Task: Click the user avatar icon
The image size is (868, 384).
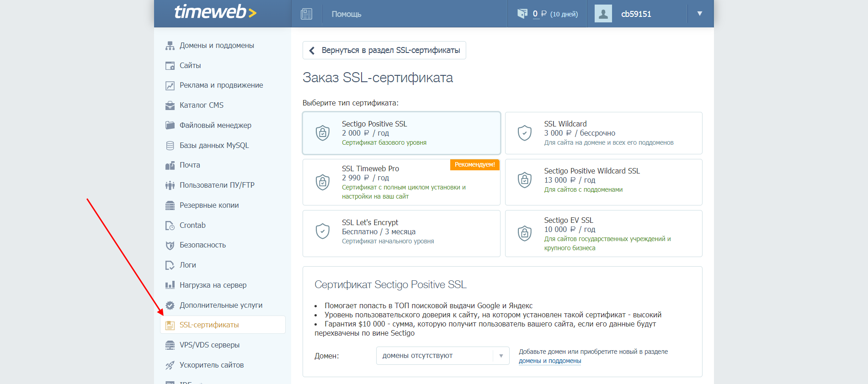Action: [603, 14]
